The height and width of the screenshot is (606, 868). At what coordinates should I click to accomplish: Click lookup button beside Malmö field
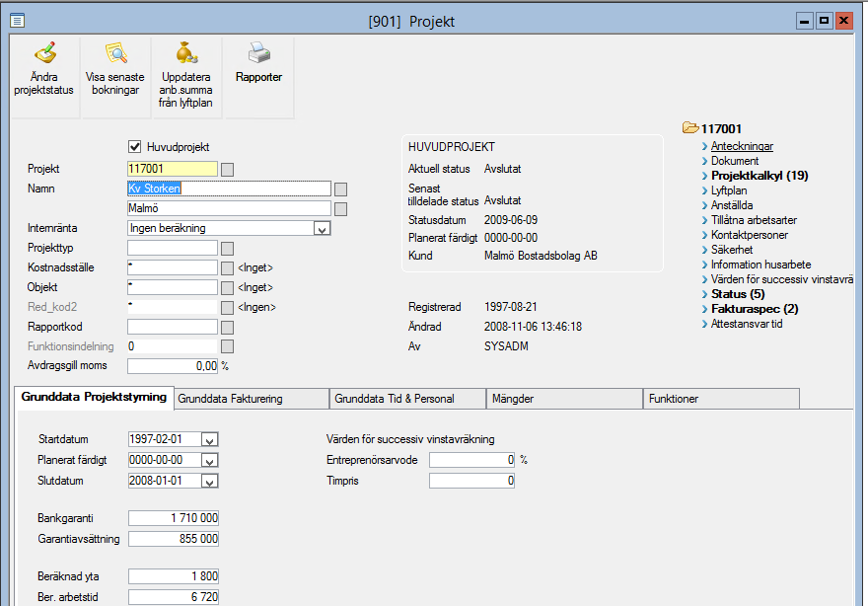click(x=341, y=209)
